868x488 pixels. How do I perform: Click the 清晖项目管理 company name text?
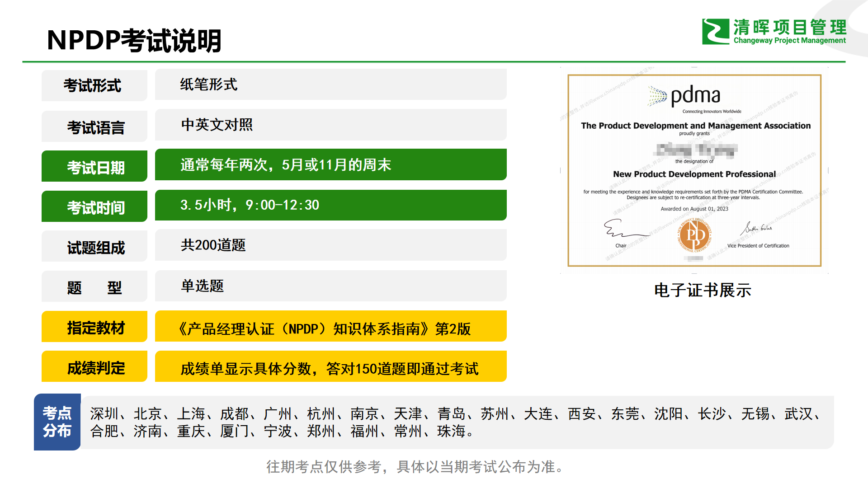pos(789,27)
